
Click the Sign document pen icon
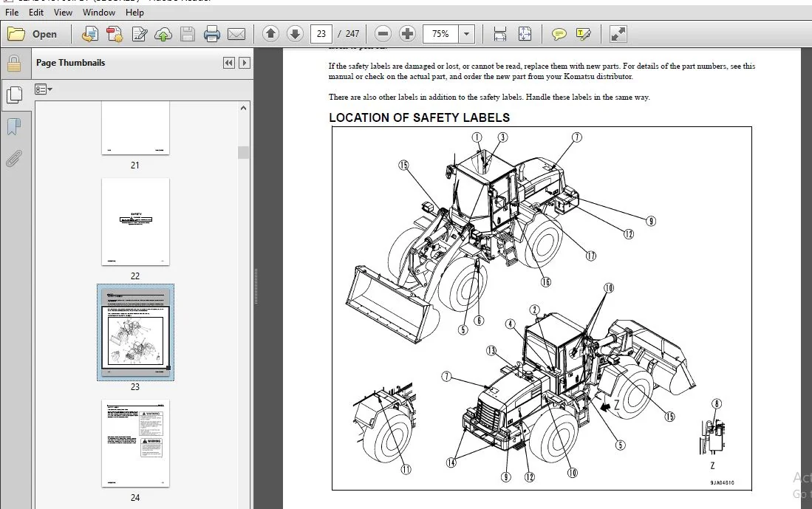[x=140, y=34]
